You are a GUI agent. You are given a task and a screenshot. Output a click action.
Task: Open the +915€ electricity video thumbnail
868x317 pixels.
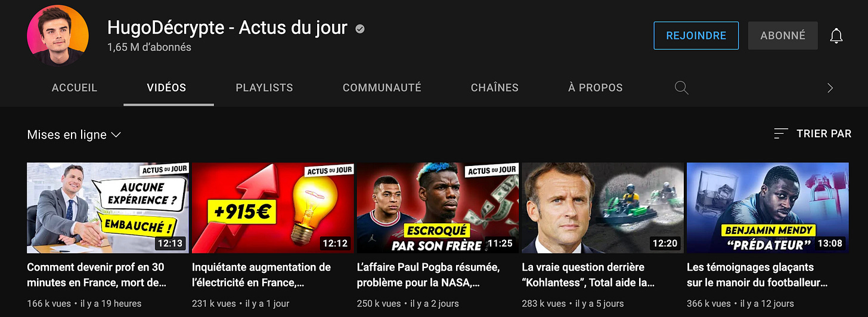pyautogui.click(x=272, y=208)
